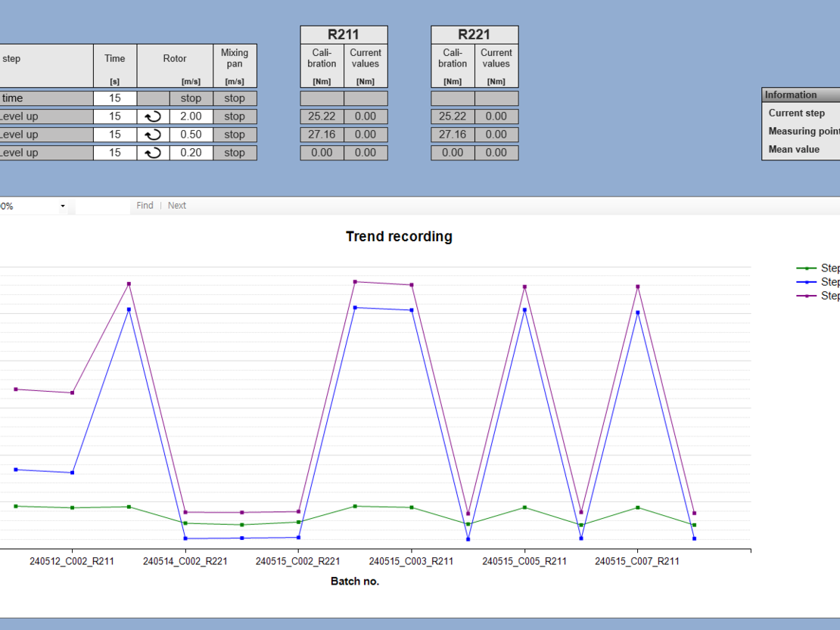Click the Next link in report toolbar
The image size is (840, 630).
[177, 206]
